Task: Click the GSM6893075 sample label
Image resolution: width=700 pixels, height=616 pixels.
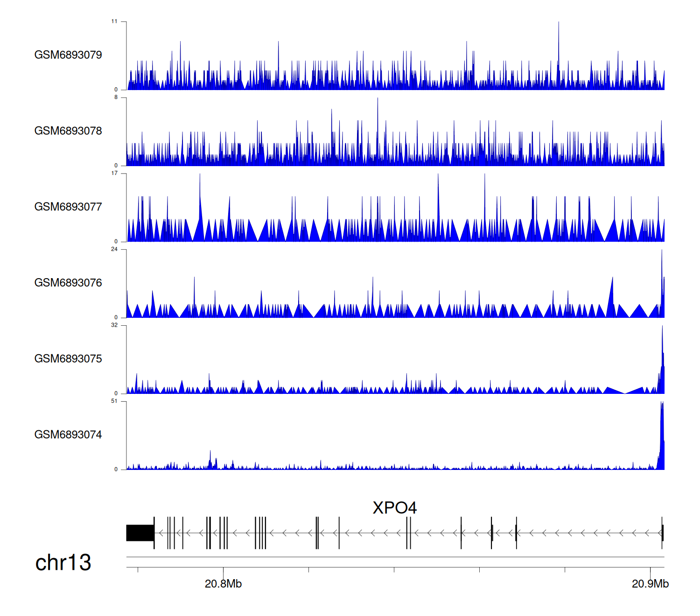Action: pyautogui.click(x=68, y=359)
